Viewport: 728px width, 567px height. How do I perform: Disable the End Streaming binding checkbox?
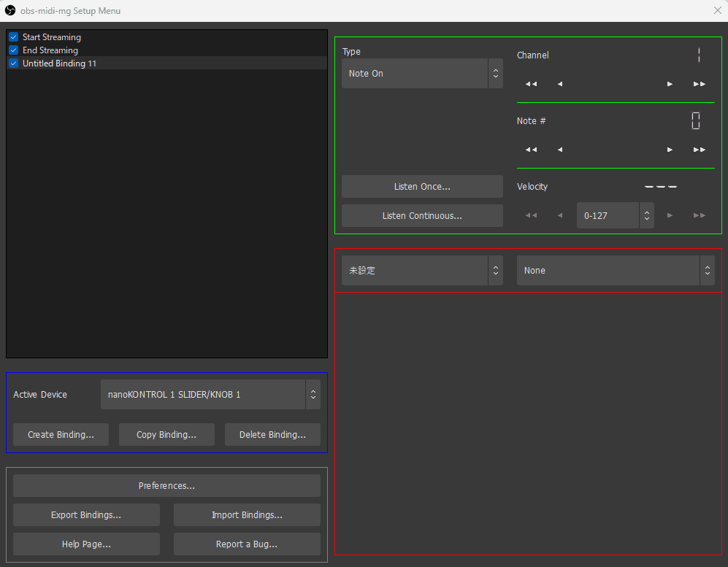point(13,50)
